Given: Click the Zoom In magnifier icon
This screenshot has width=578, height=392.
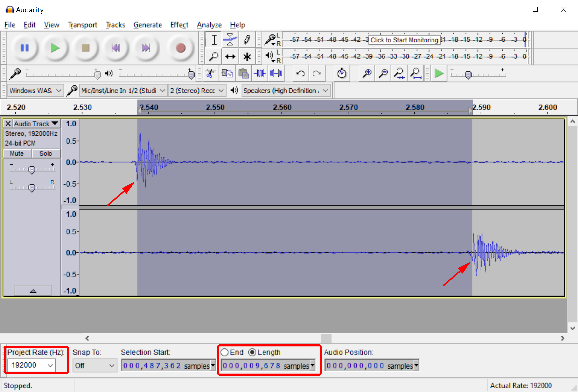Looking at the screenshot, I should coord(367,73).
